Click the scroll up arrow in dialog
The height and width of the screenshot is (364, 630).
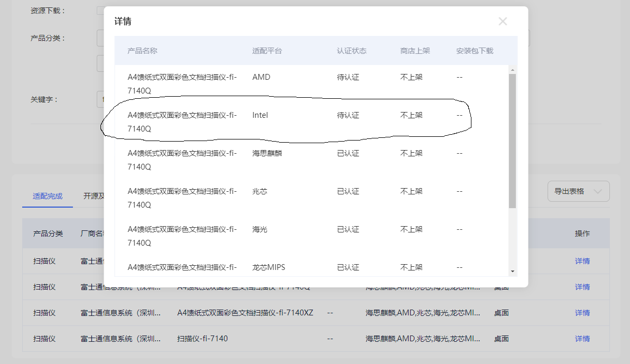[512, 70]
